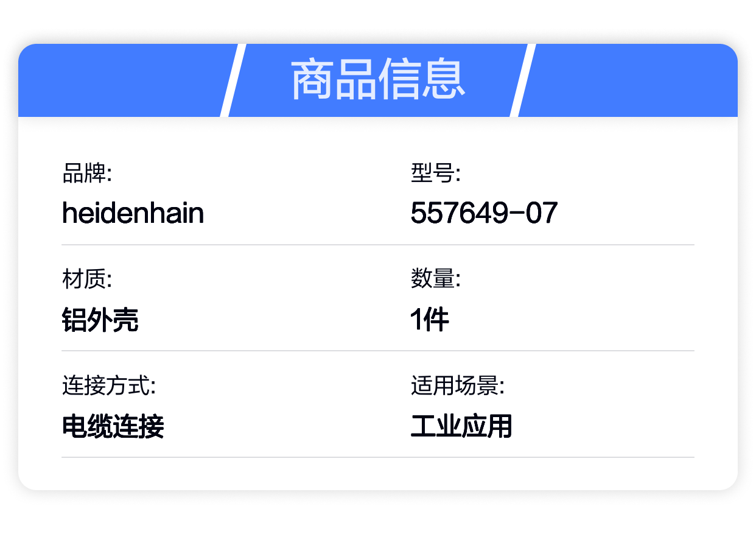Image resolution: width=756 pixels, height=534 pixels.
Task: Click the divider line below 铝外壳
Action: click(378, 351)
